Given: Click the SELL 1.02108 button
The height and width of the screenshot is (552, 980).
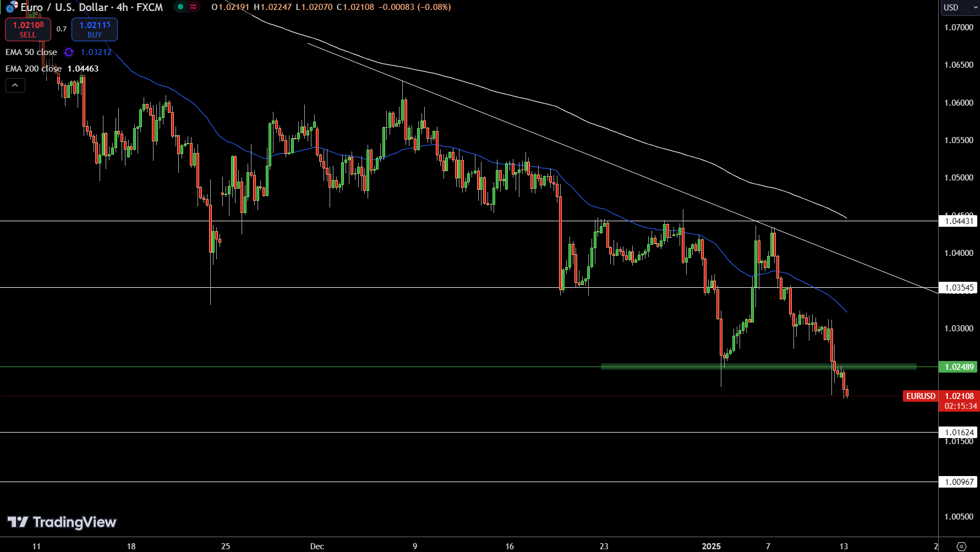Looking at the screenshot, I should 28,29.
